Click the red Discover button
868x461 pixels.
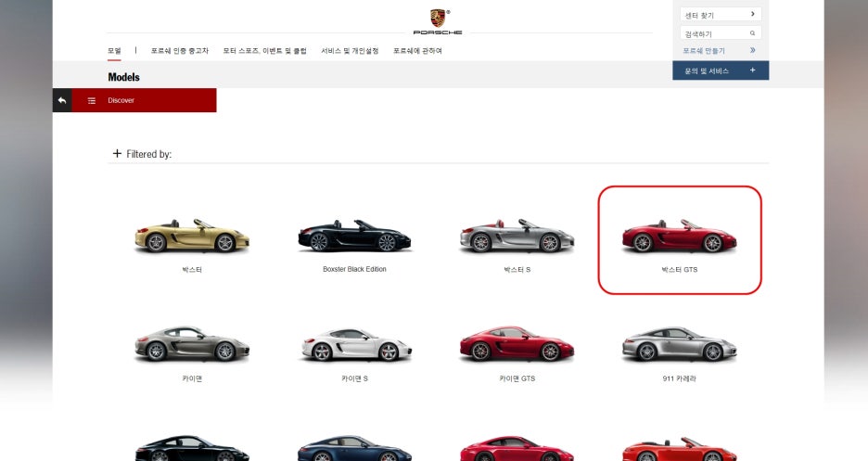144,100
